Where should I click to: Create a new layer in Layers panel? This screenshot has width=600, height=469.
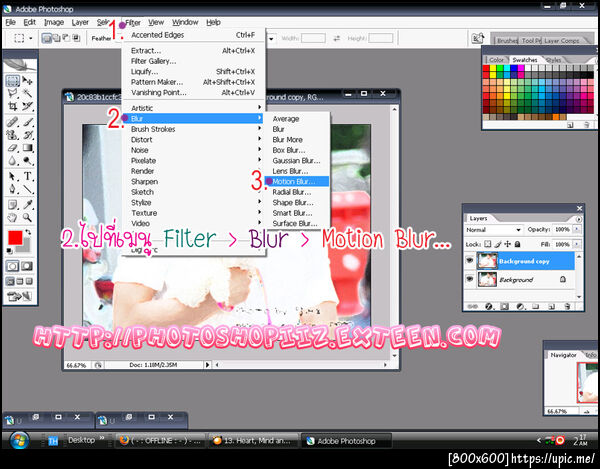(551, 306)
